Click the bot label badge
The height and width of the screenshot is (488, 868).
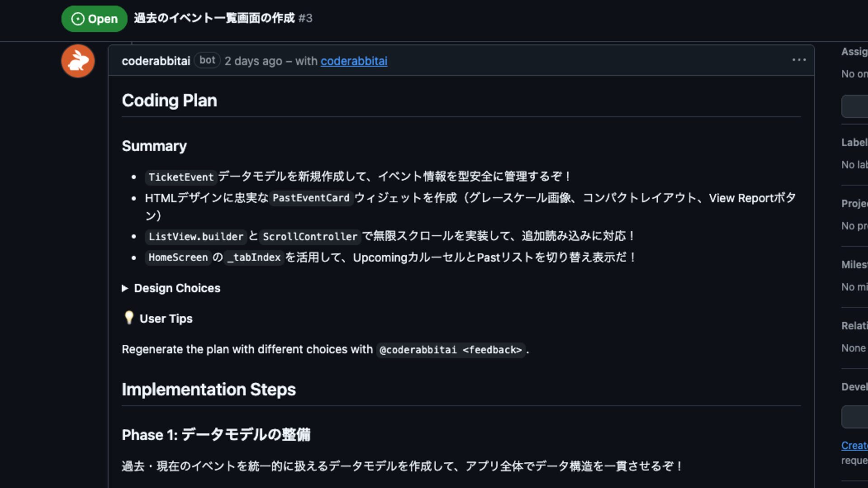coord(207,60)
